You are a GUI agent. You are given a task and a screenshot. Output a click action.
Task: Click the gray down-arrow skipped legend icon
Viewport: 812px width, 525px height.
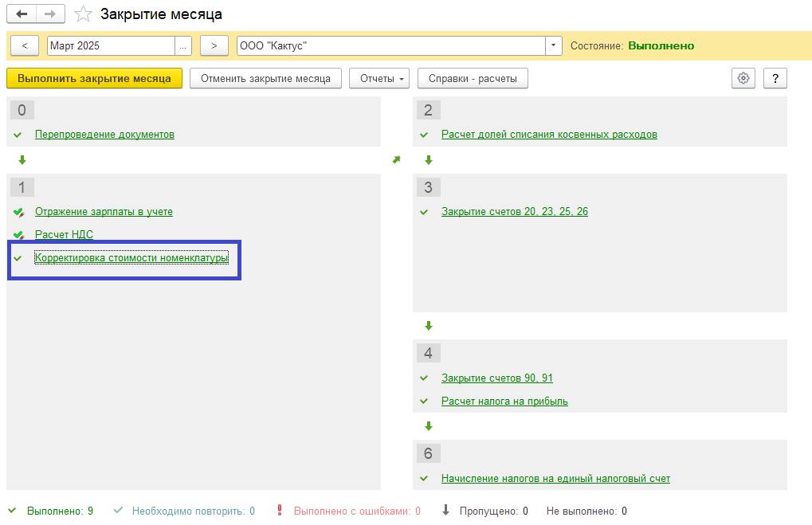(446, 511)
